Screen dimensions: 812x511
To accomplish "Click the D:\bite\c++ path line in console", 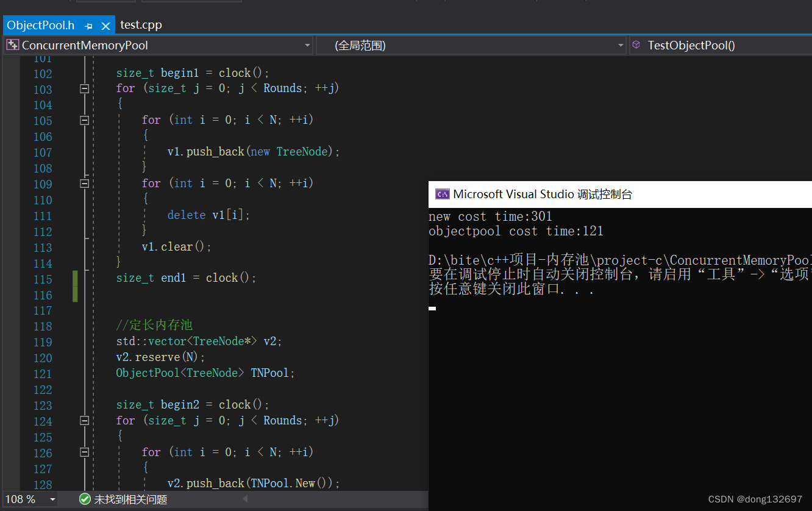I will [621, 260].
